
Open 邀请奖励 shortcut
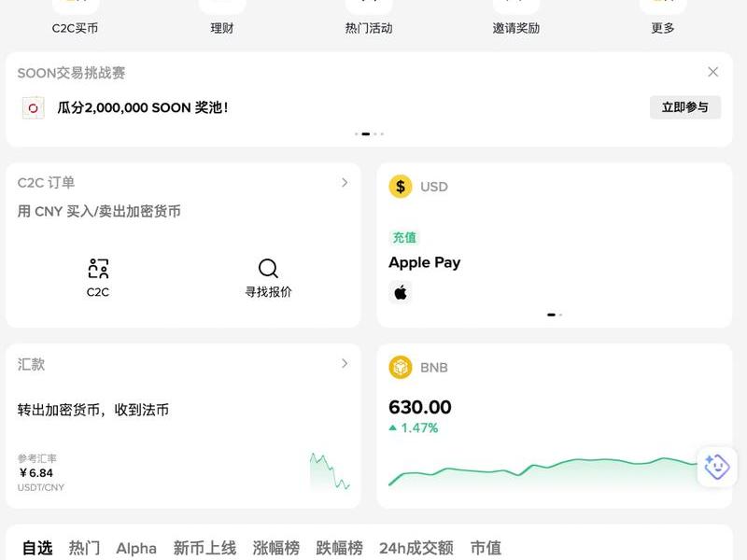(x=516, y=28)
